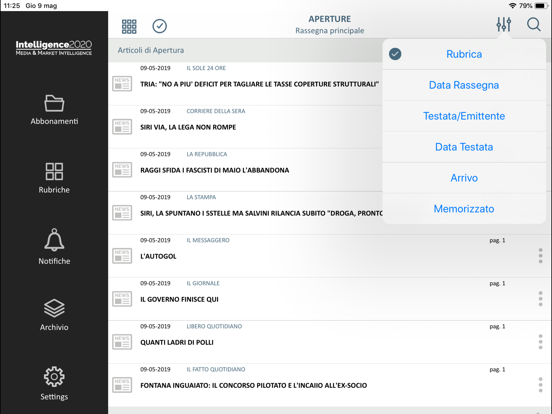
Task: Open Abbonamenti folder icon in sidebar
Action: click(x=54, y=103)
